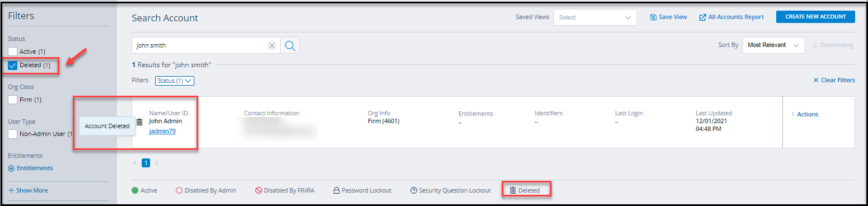Open the jadmin79 user ID link
The width and height of the screenshot is (868, 206).
click(162, 132)
